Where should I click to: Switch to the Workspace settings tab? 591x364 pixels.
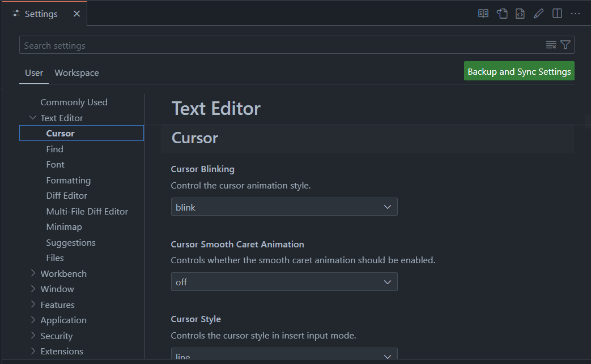76,73
